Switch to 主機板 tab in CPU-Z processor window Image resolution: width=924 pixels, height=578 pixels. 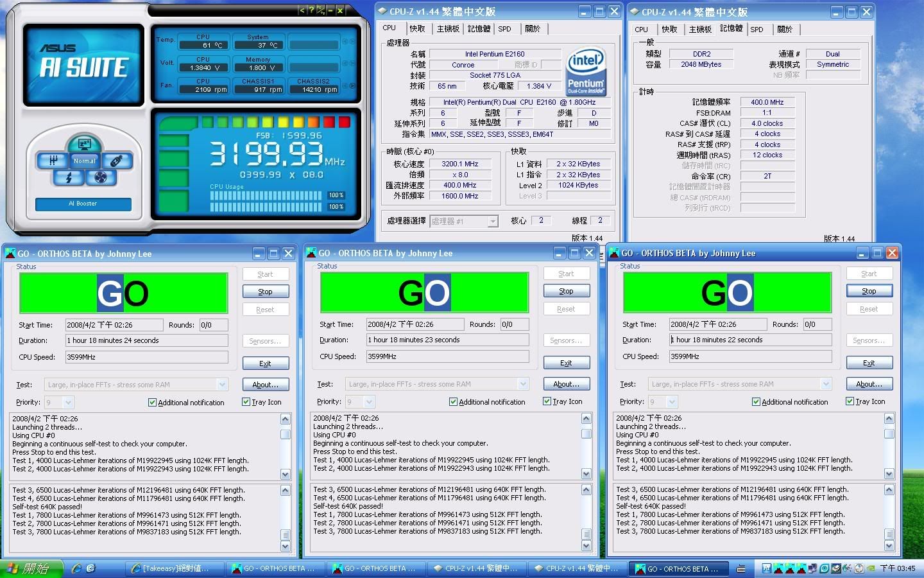click(x=448, y=29)
